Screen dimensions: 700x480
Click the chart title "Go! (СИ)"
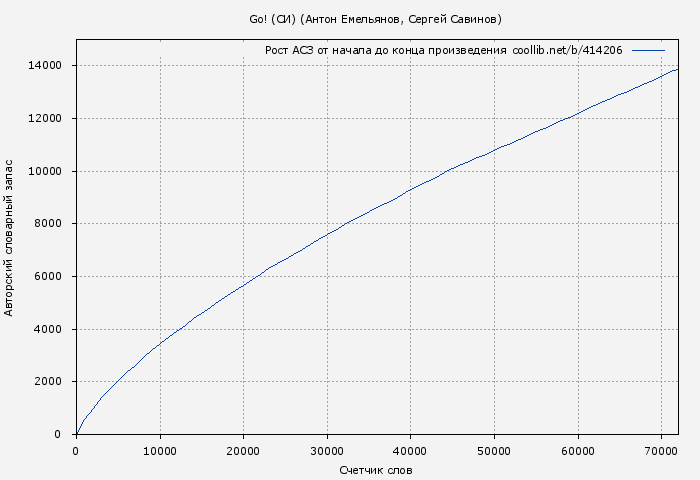coord(375,19)
